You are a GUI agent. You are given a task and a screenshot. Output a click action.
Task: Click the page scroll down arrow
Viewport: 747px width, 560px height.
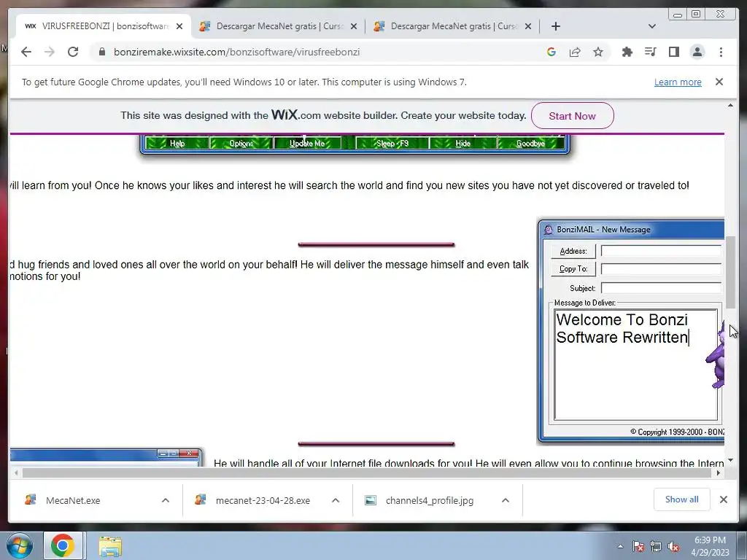pos(730,461)
